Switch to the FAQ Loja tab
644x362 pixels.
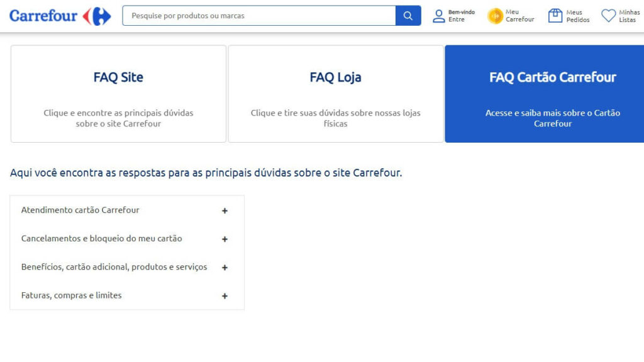(336, 94)
